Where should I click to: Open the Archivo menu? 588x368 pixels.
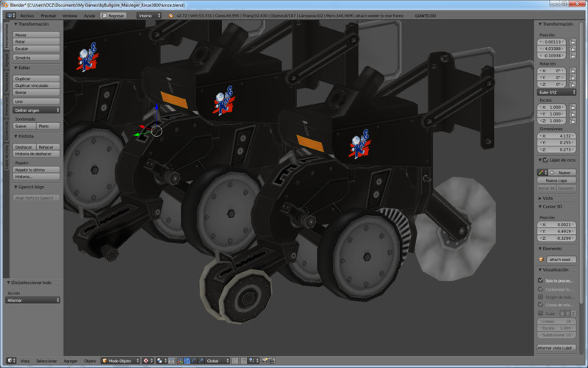click(26, 15)
